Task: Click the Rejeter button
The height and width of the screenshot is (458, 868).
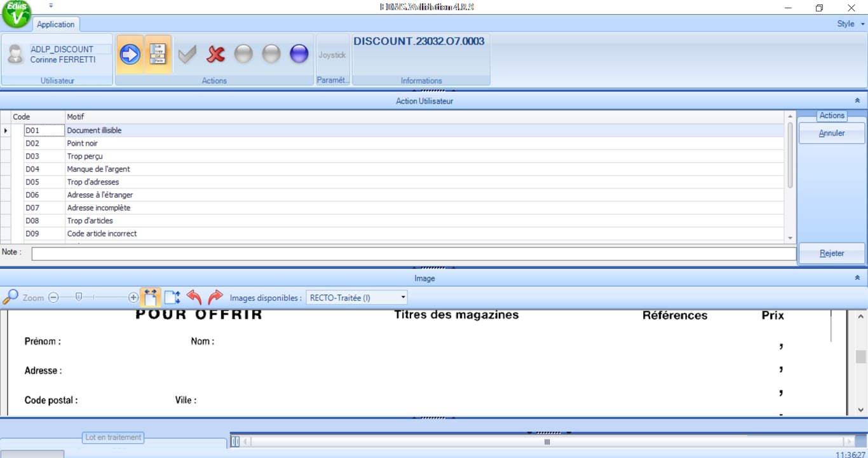Action: click(832, 253)
